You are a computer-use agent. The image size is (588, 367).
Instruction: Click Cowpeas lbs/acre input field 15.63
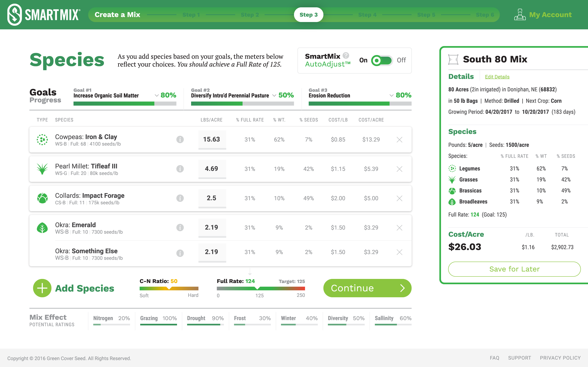point(212,140)
